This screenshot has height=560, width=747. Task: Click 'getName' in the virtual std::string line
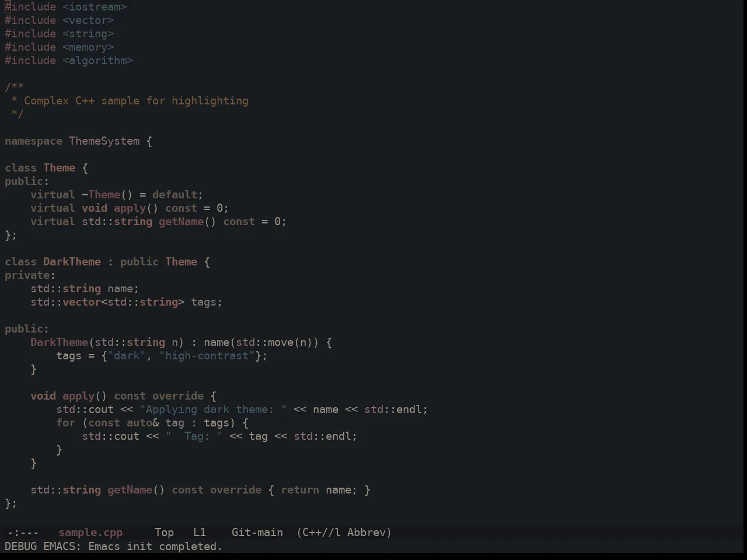(181, 222)
